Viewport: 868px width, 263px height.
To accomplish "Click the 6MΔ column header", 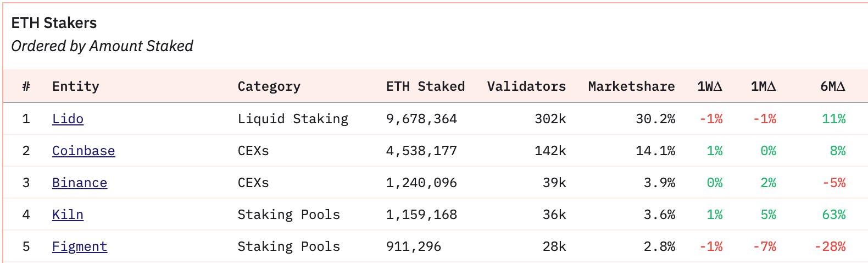I will (833, 86).
